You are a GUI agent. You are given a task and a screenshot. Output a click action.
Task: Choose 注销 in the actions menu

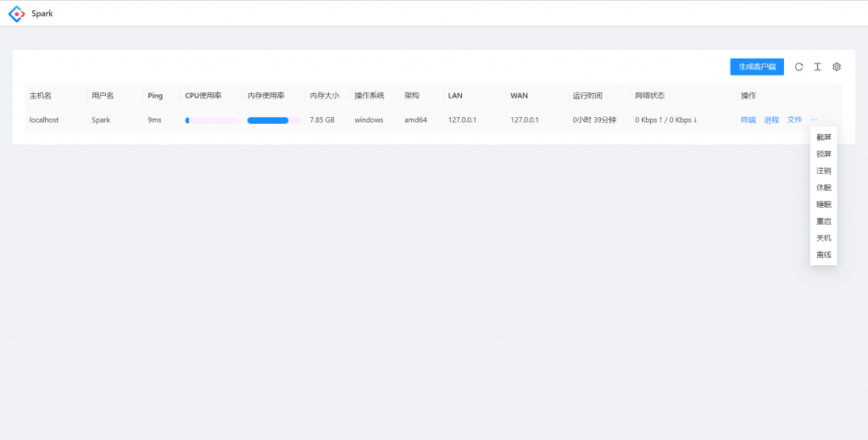tap(823, 171)
